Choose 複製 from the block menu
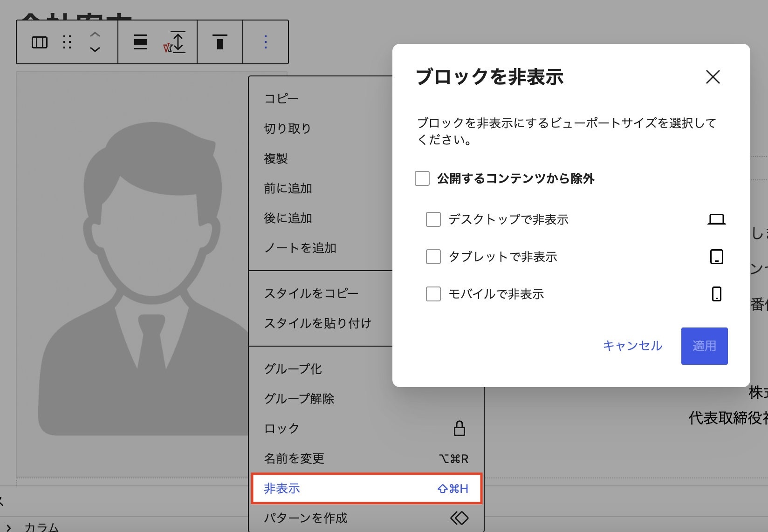 tap(276, 158)
